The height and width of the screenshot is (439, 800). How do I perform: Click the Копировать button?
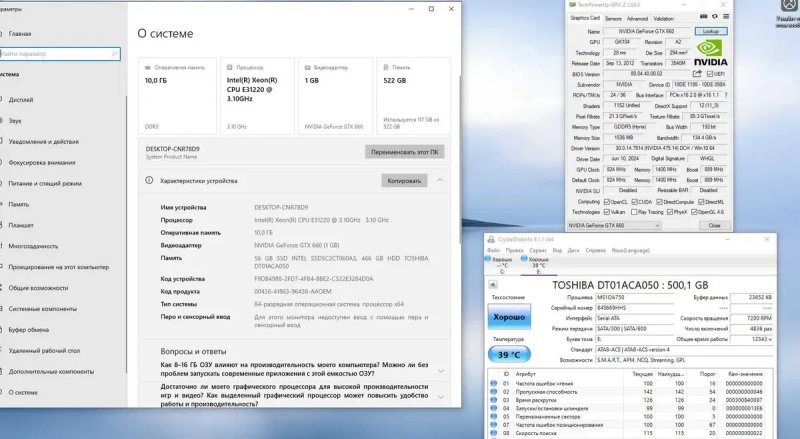pos(404,181)
